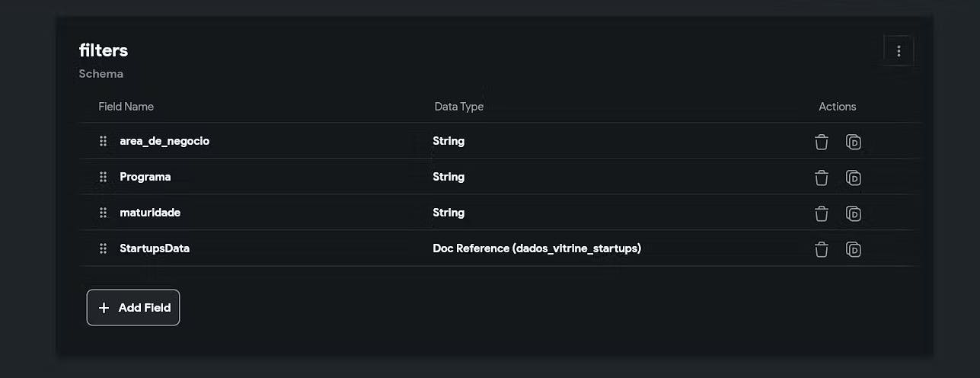This screenshot has width=980, height=378.
Task: Duplicate the Programa field
Action: pyautogui.click(x=854, y=178)
